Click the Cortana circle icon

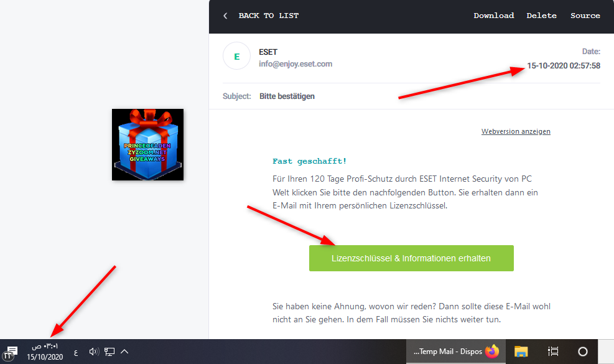tap(583, 352)
